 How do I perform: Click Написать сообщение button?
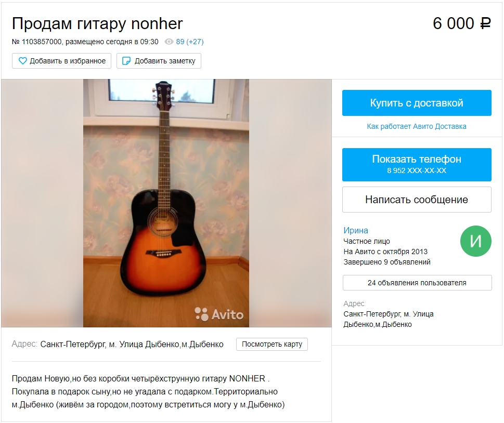coord(417,200)
